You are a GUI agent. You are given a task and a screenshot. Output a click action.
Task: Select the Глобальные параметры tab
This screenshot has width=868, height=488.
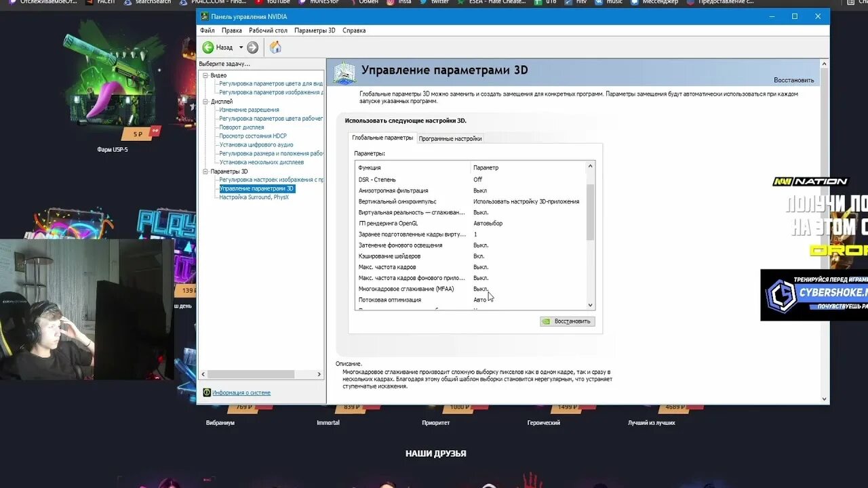pos(382,138)
